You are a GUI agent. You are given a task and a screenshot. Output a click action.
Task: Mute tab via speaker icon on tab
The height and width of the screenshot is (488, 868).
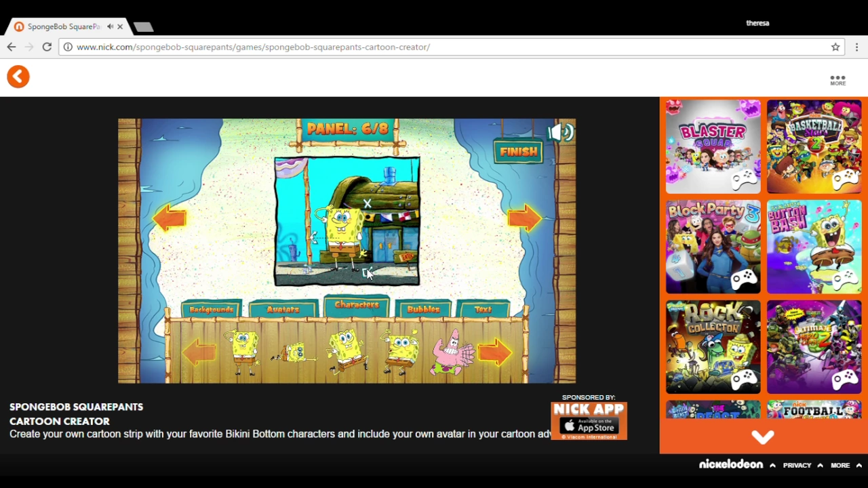click(110, 26)
